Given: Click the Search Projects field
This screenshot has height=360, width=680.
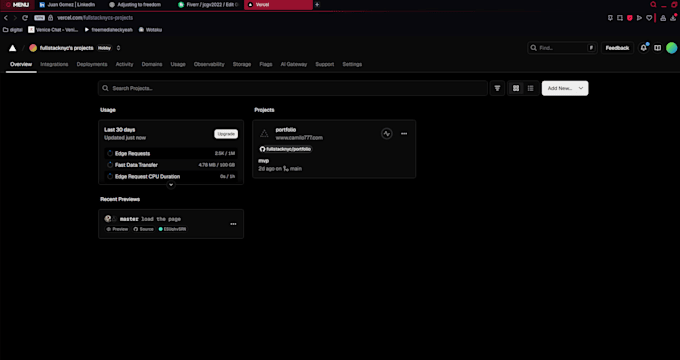Looking at the screenshot, I should (x=293, y=88).
